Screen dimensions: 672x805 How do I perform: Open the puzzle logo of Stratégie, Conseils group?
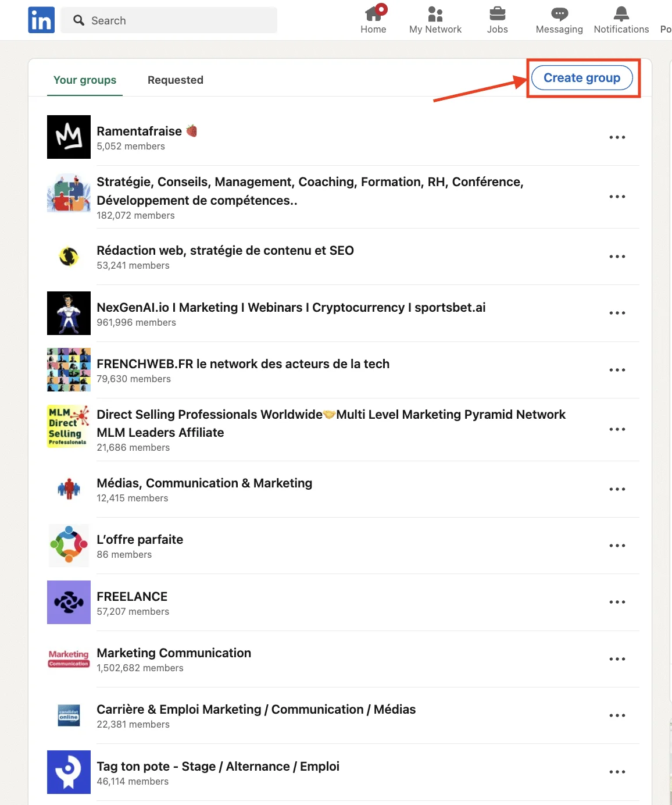[x=69, y=193]
